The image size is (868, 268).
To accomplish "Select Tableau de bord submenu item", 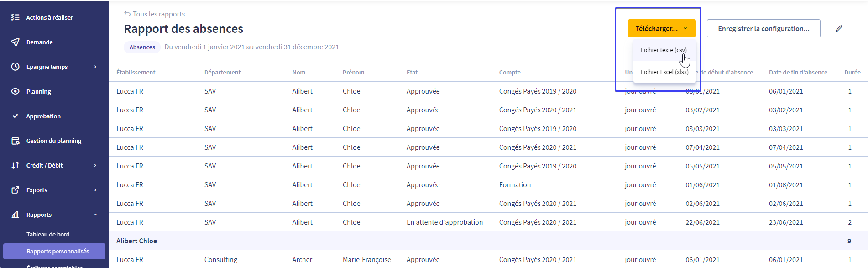I will click(48, 234).
